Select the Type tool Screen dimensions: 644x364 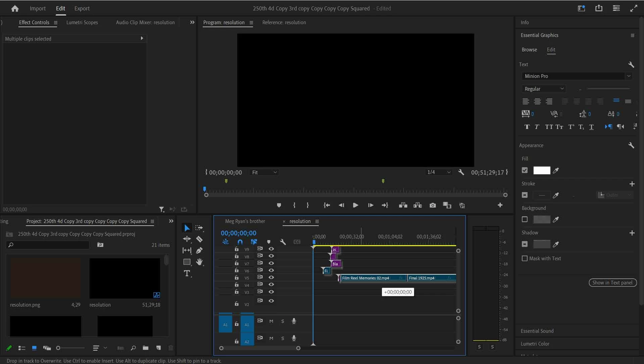[x=187, y=273]
